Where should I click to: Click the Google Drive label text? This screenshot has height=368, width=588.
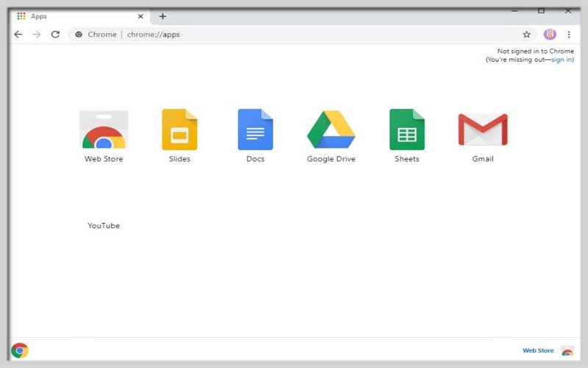(331, 159)
